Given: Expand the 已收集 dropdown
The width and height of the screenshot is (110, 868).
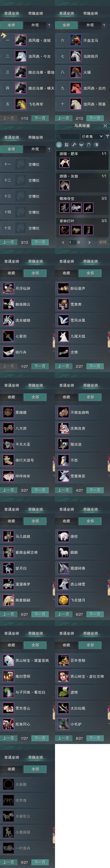Looking at the screenshot, I should 92,136.
